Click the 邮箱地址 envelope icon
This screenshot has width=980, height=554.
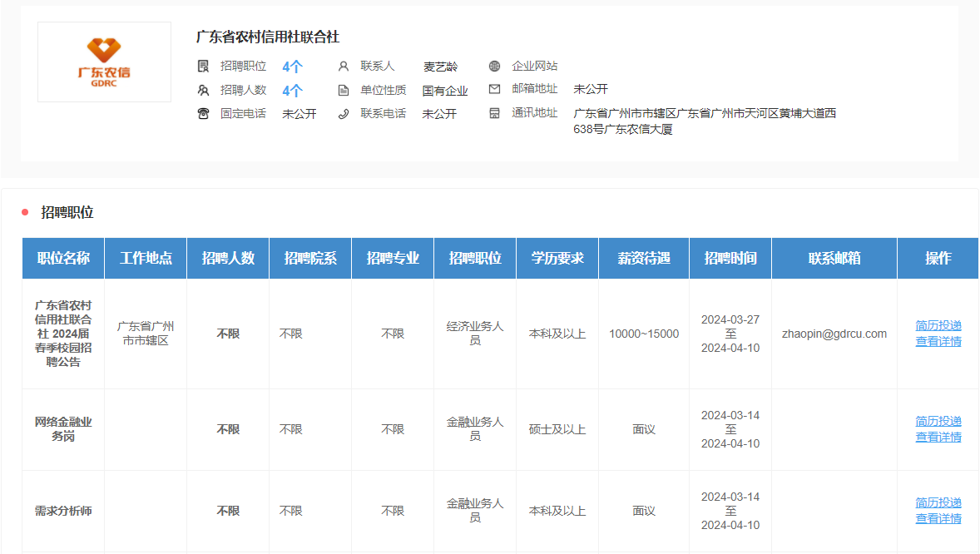[494, 89]
